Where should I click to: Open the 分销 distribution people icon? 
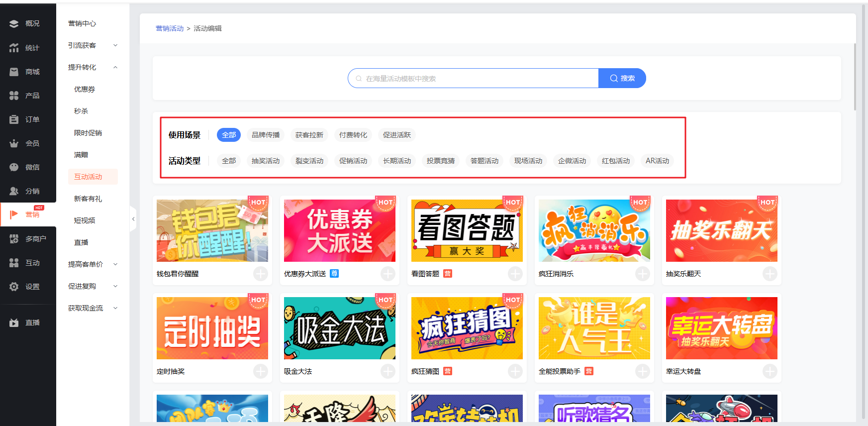click(x=14, y=191)
